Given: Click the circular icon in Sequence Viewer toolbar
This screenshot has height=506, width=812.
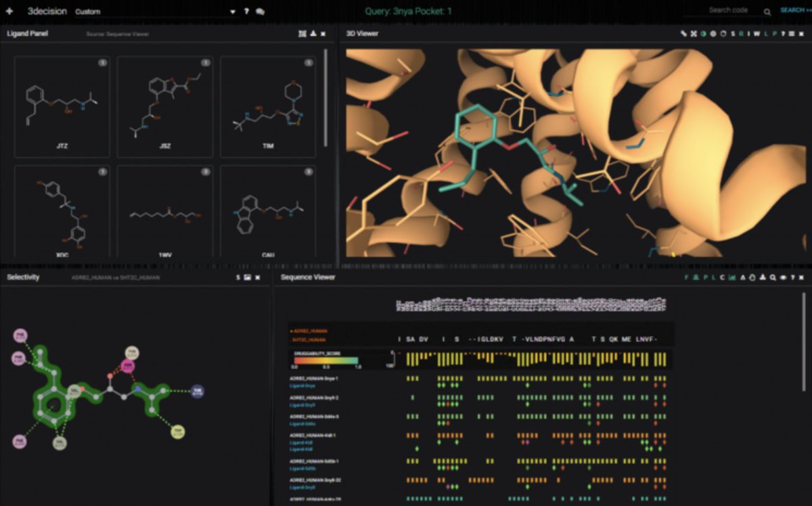Looking at the screenshot, I should 752,277.
